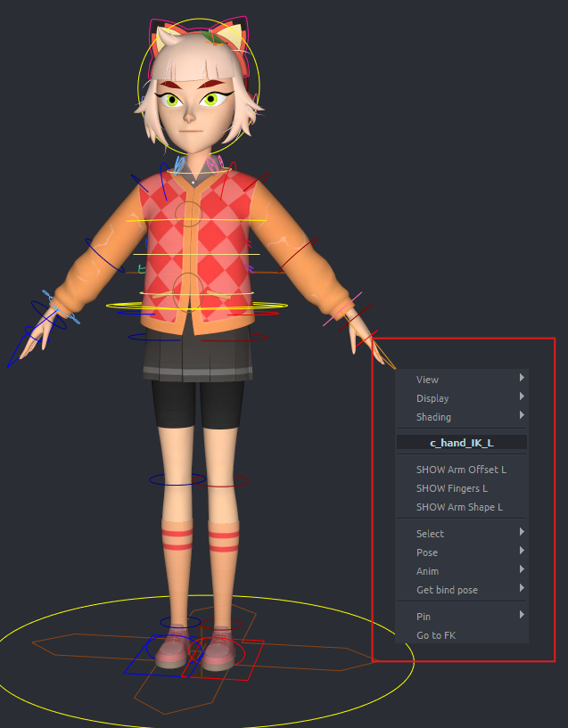Enable SHOW Arm Shape L

coord(459,507)
